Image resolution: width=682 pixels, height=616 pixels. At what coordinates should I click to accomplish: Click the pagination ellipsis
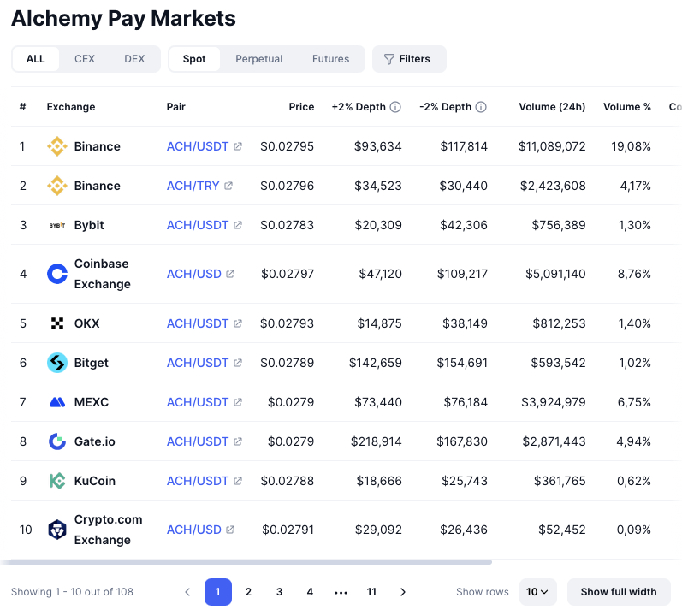(x=341, y=593)
